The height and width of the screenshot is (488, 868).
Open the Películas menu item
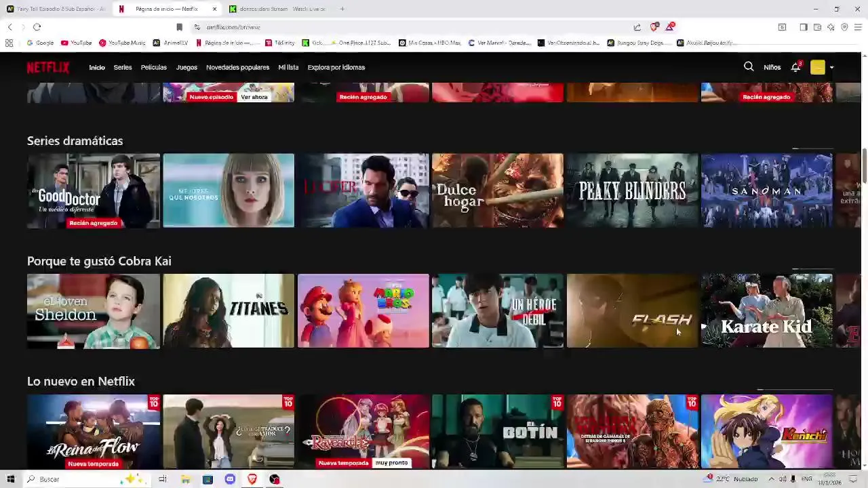coord(154,67)
